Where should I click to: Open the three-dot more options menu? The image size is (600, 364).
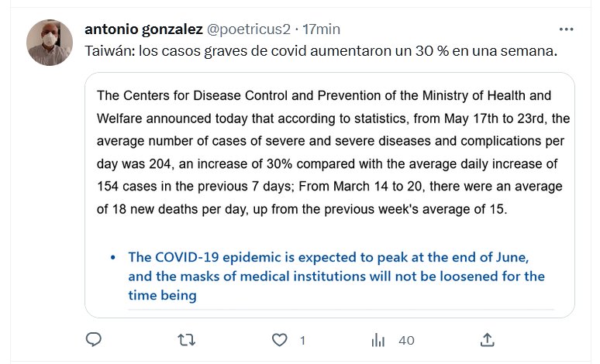click(x=566, y=29)
